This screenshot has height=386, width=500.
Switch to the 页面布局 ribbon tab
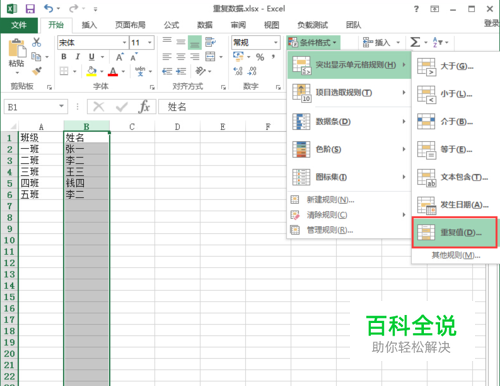pyautogui.click(x=130, y=25)
